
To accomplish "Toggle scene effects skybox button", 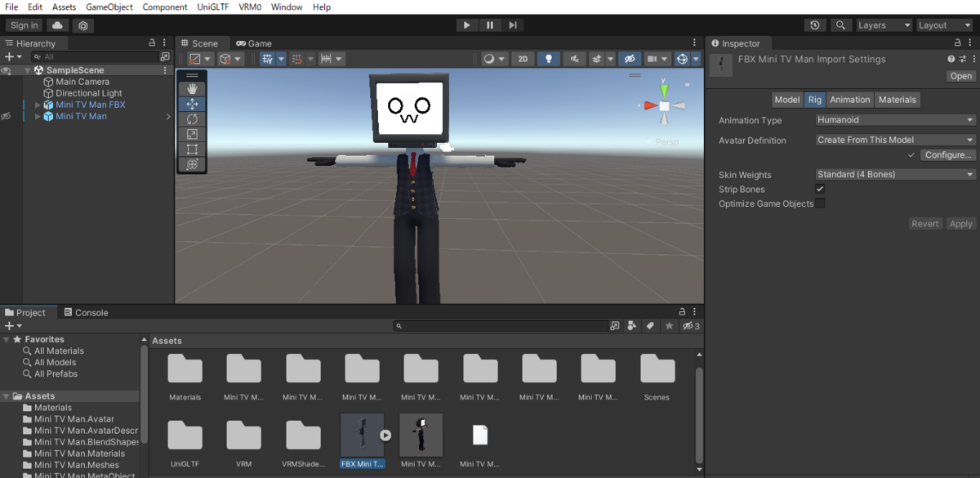I will point(597,59).
